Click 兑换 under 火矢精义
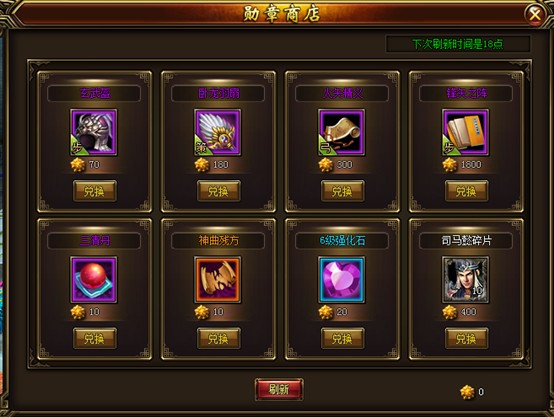Viewport: 554px width, 417px height. coord(343,191)
